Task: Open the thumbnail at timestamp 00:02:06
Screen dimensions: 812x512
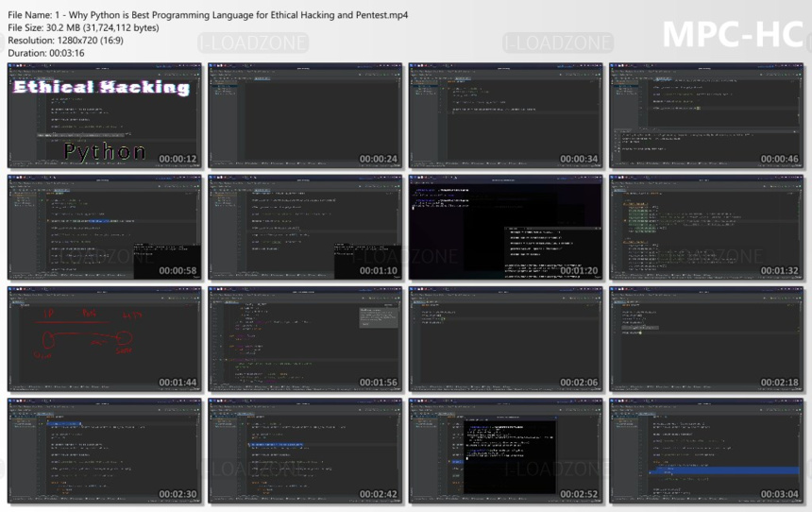Action: (x=505, y=339)
